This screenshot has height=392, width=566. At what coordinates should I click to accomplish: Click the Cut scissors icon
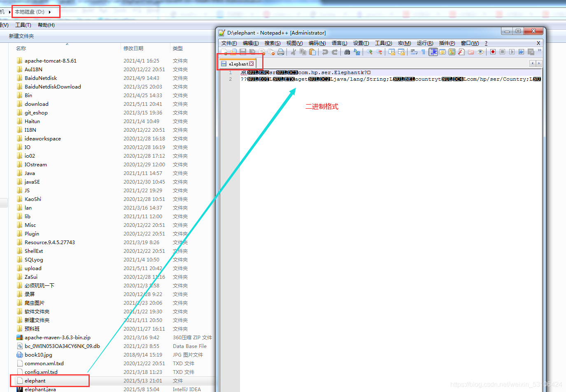coord(293,52)
